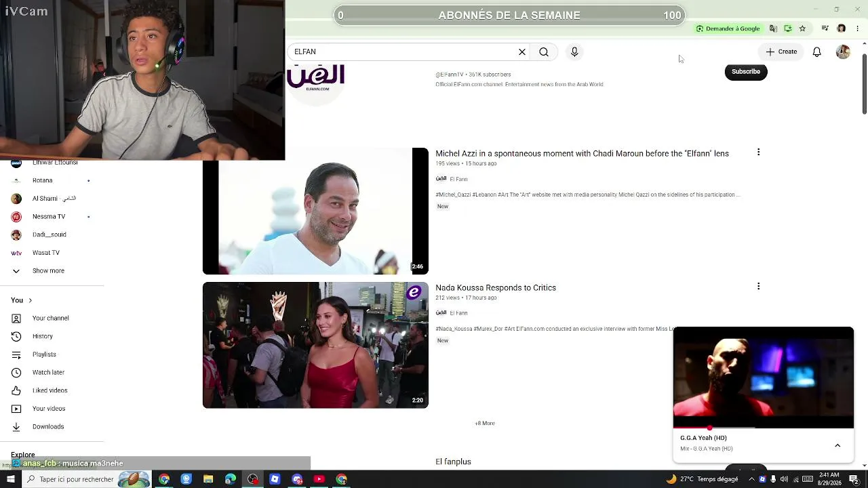Subscribe to the ElFann channel
Viewport: 868px width, 488px height.
[746, 72]
